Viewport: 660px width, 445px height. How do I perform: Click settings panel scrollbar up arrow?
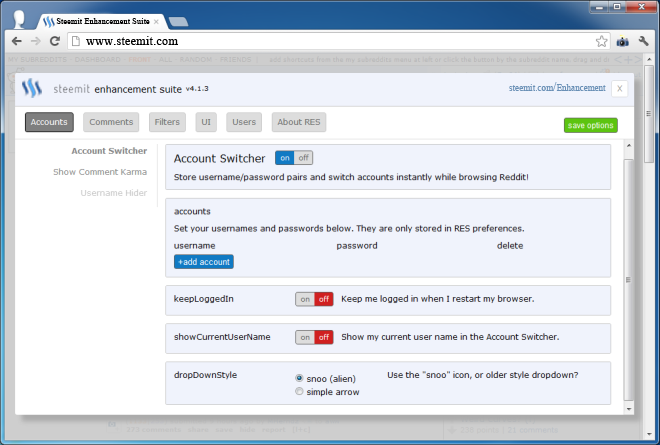628,146
